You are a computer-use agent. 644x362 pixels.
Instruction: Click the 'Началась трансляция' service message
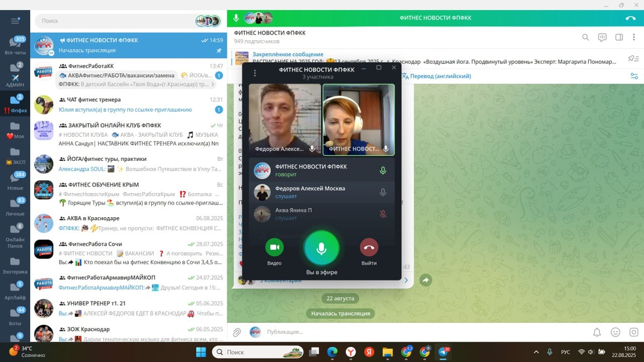tap(340, 313)
